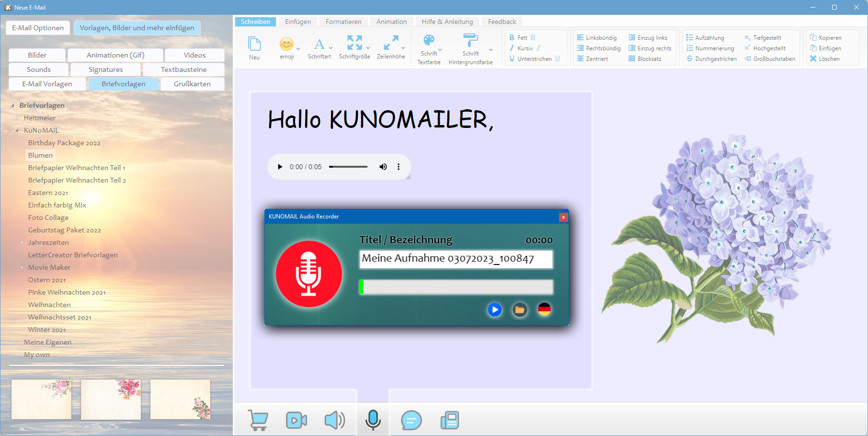Click the Sounds button

point(39,69)
